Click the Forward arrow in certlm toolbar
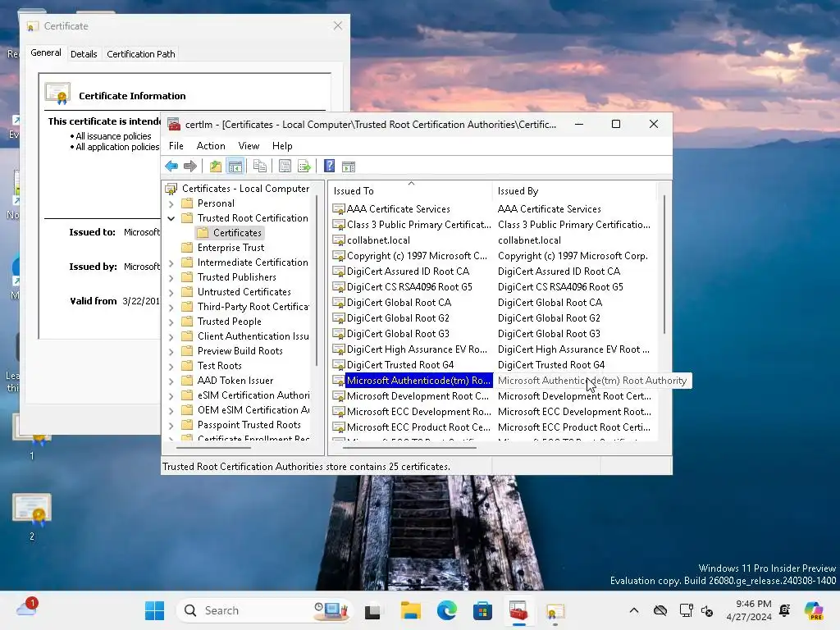The height and width of the screenshot is (630, 840). pos(190,166)
